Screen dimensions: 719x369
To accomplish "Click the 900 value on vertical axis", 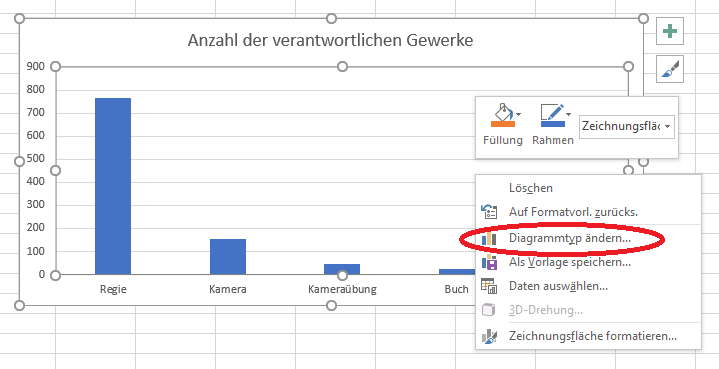I will coord(36,66).
